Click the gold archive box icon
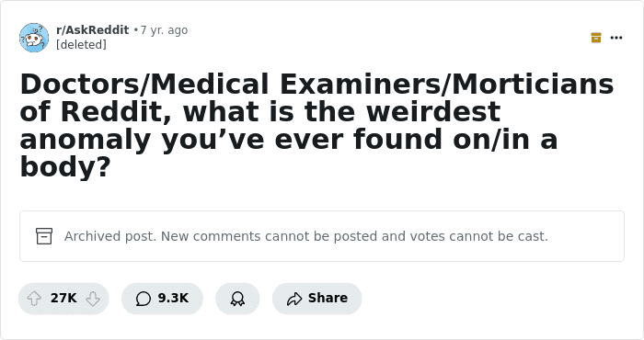This screenshot has width=644, height=340. pyautogui.click(x=596, y=38)
